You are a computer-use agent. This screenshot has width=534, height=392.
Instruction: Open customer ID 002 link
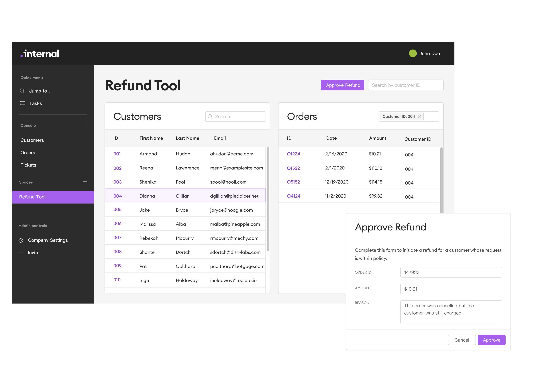[x=117, y=168]
